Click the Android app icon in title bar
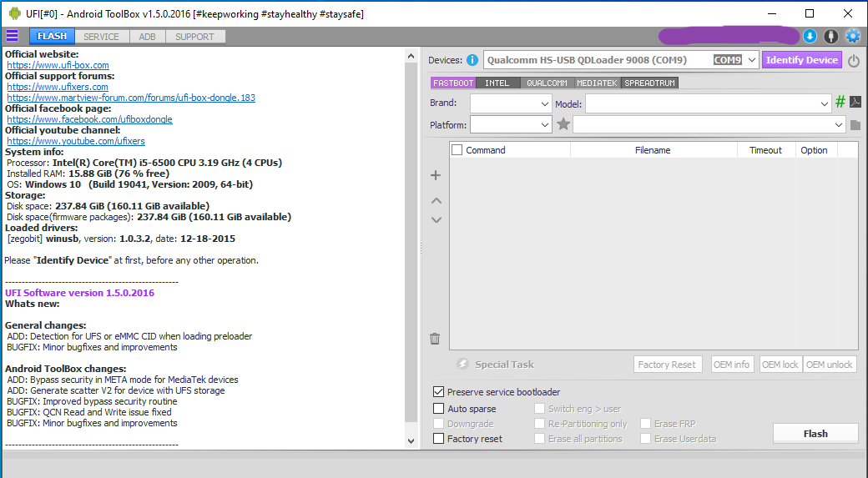 pos(14,13)
